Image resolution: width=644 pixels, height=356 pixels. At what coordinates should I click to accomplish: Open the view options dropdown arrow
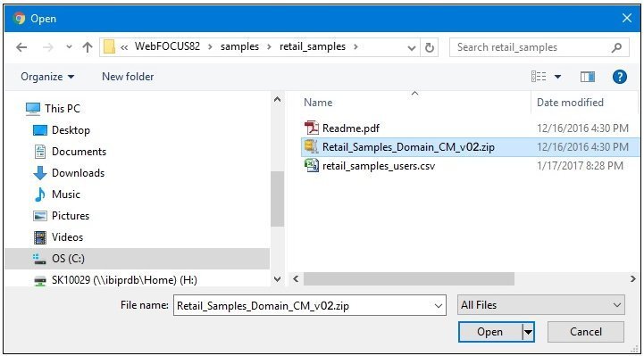(x=557, y=77)
